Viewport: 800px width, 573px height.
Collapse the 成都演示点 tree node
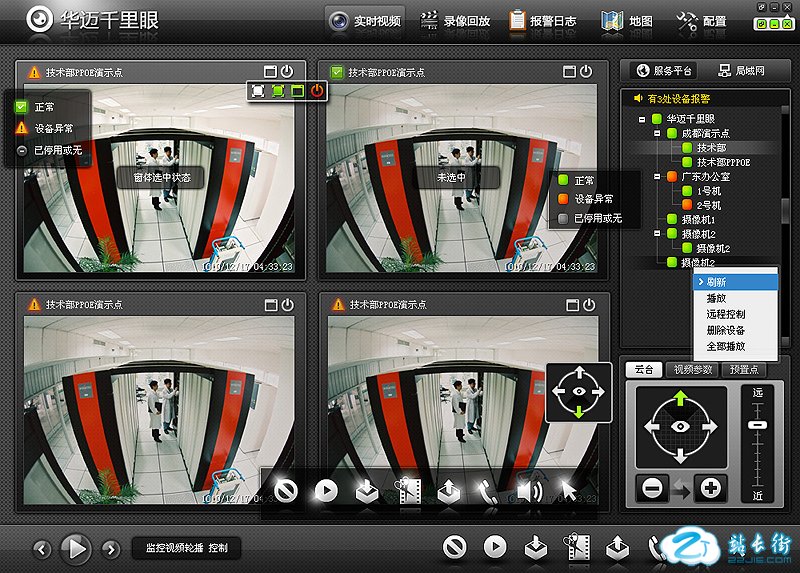pos(656,133)
